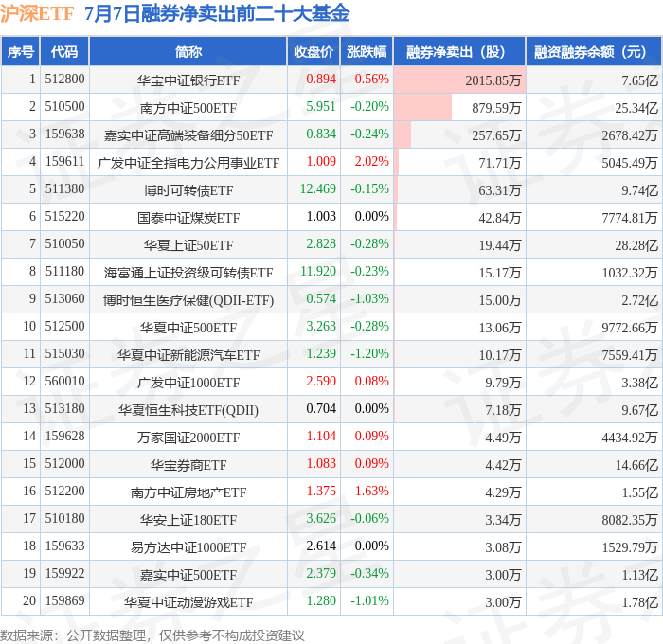Select fund name 海富通上证投资级可转债ETF
Screen dimensions: 663x644
tap(188, 273)
